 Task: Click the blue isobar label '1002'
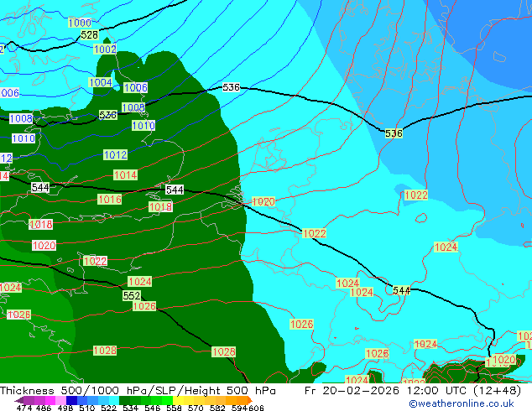[x=105, y=49]
